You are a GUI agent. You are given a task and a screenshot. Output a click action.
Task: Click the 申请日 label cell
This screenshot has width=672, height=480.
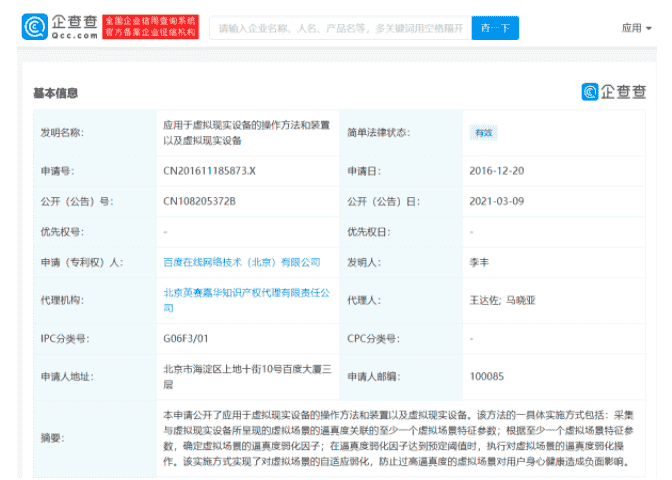coord(401,171)
